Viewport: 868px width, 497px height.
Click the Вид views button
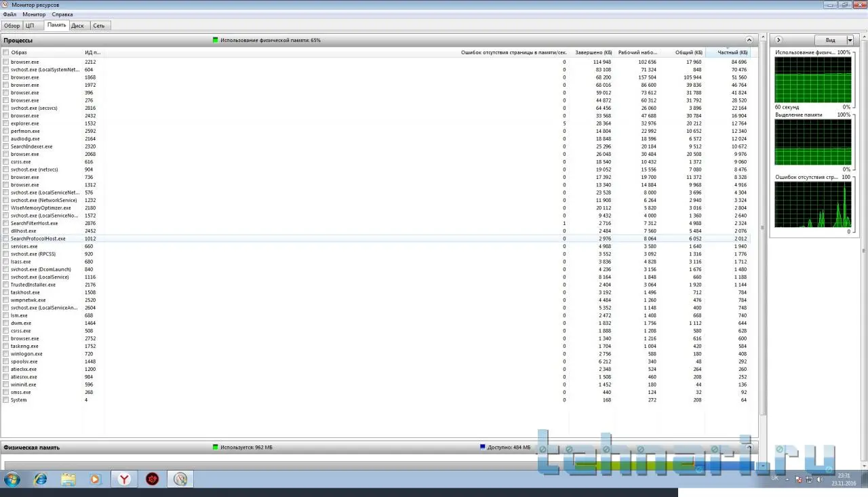point(830,40)
